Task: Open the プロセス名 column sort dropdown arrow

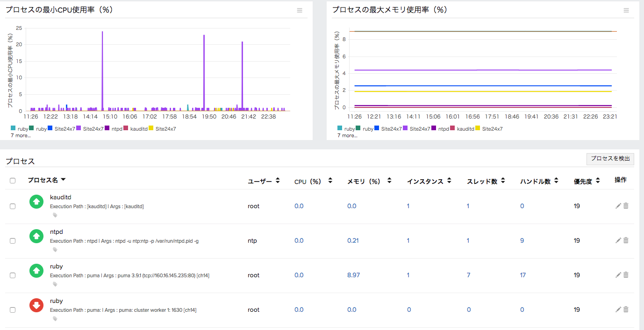Action: [x=64, y=179]
